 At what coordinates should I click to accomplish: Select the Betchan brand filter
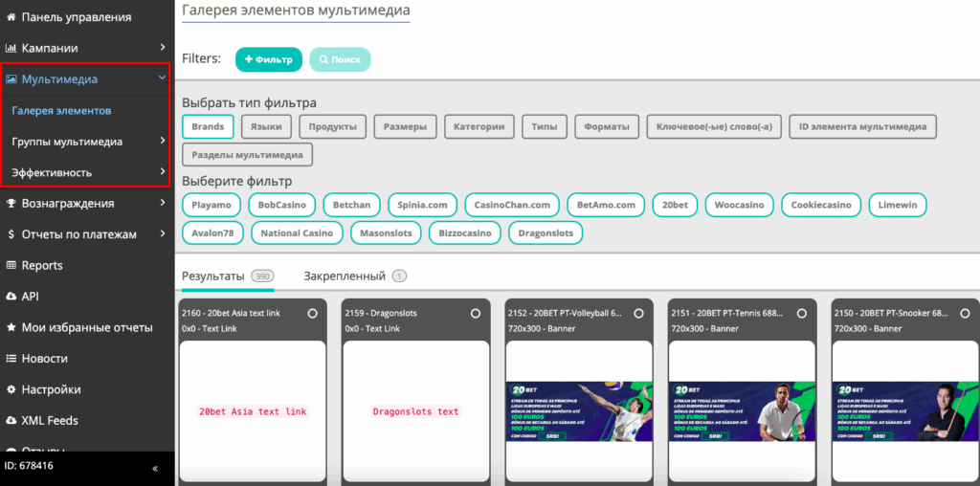click(x=352, y=205)
